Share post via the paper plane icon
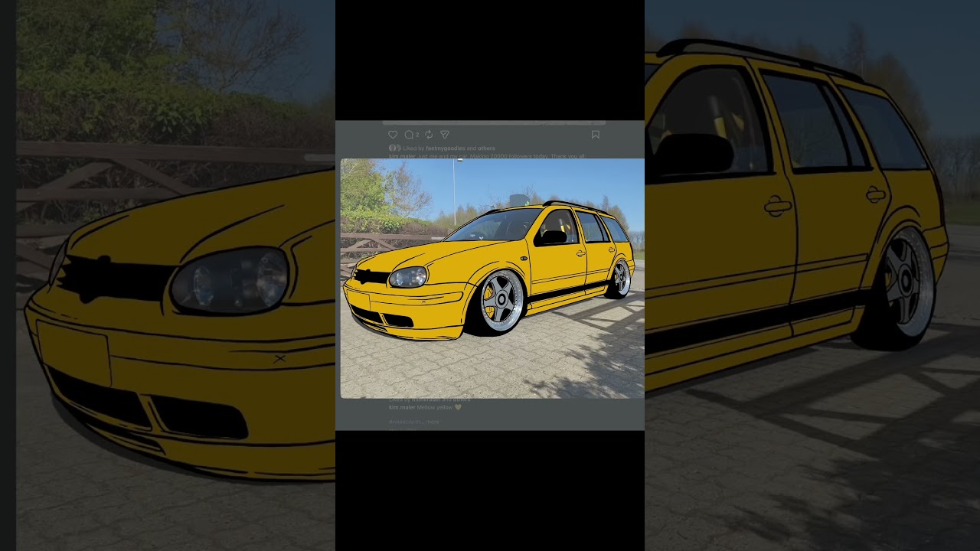Screen dimensions: 980x551 (445, 135)
